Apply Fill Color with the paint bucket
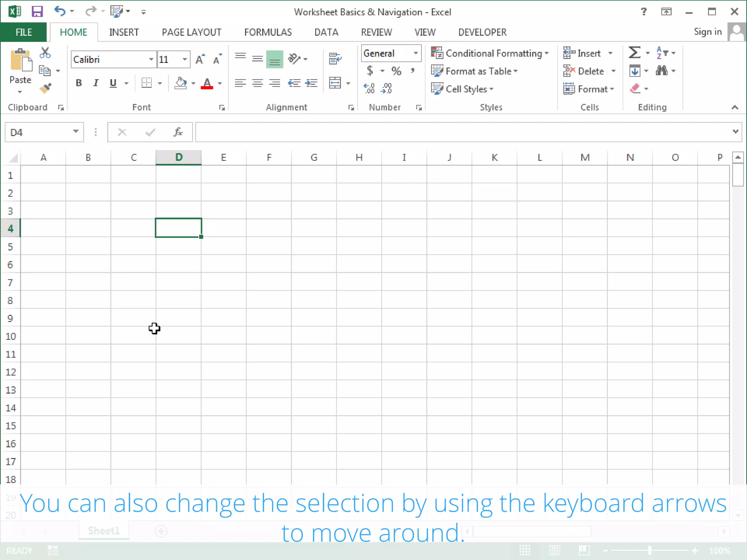747x560 pixels. (x=181, y=83)
